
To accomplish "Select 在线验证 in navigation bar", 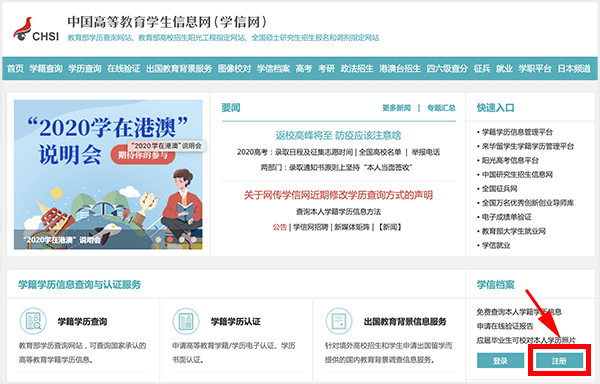I will [124, 68].
